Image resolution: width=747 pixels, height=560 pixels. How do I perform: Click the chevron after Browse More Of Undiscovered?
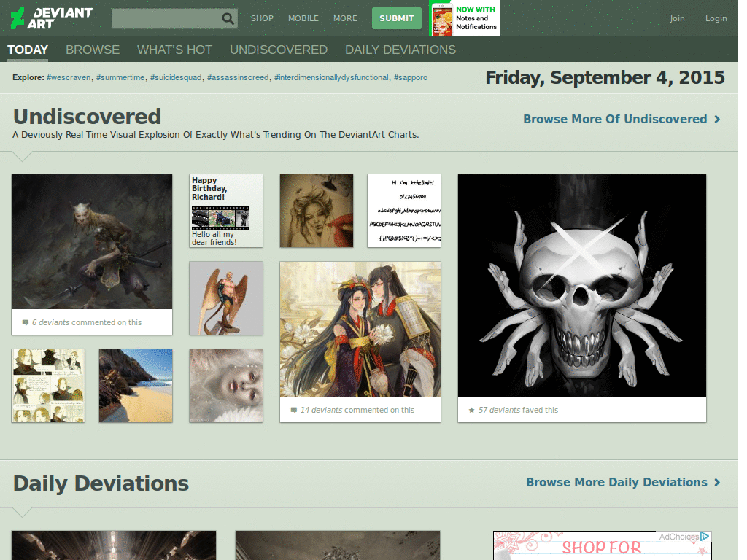pyautogui.click(x=717, y=119)
